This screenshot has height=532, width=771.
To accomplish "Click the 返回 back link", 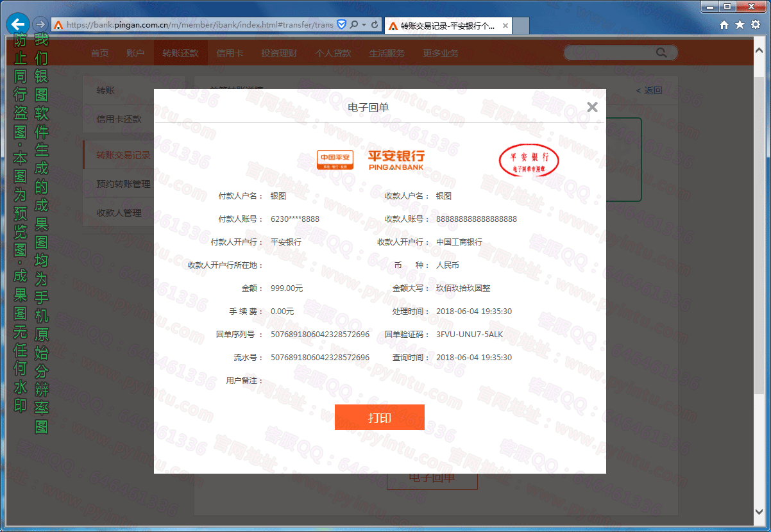I will (649, 90).
